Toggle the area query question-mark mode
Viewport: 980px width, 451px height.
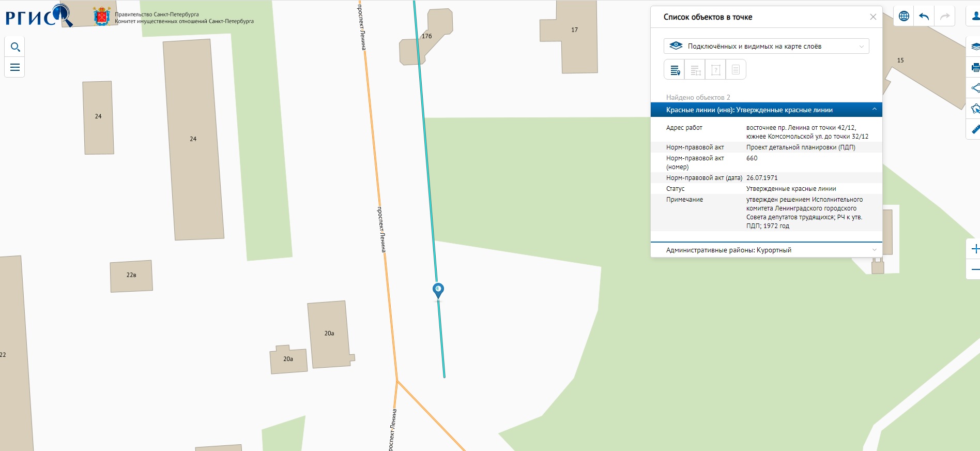(x=715, y=70)
